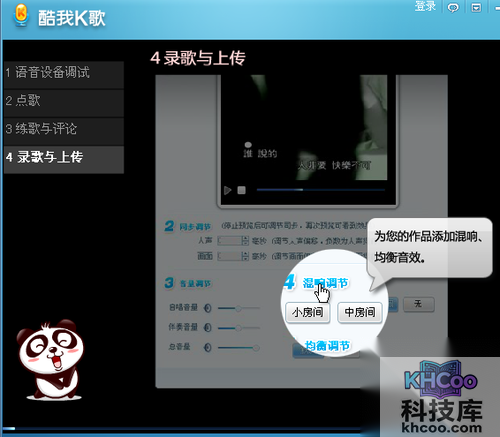
Task: Click the 4 录歌与上传 page title
Action: [198, 58]
